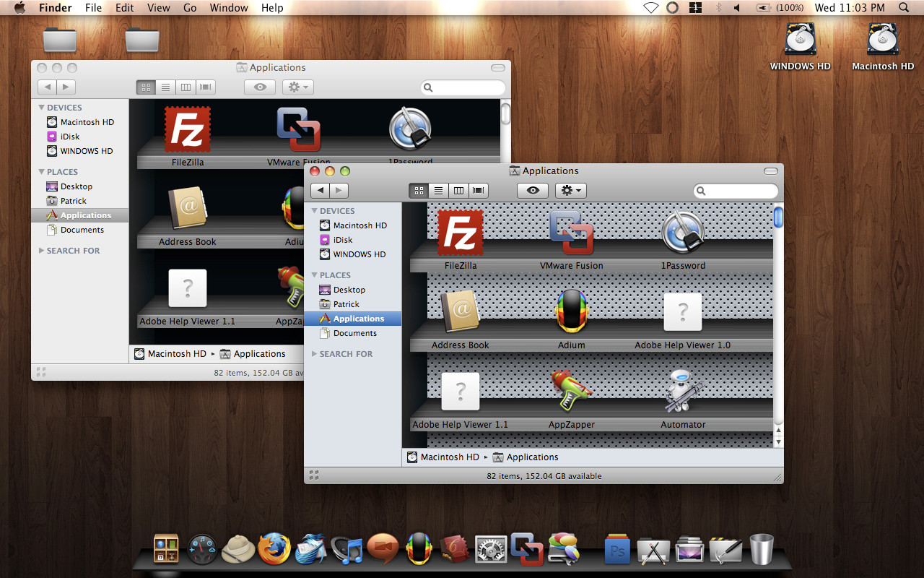Switch back window to column view

tap(186, 87)
